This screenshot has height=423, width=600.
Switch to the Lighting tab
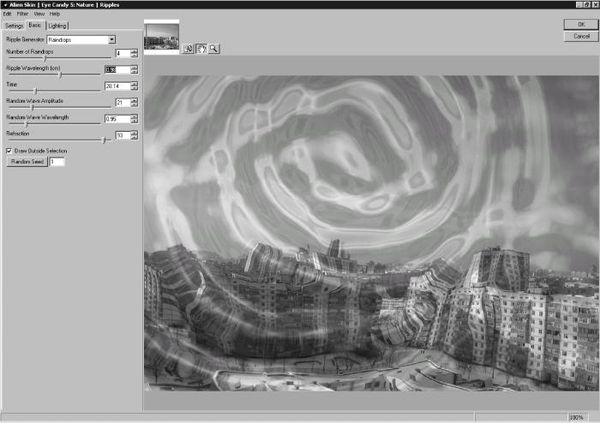(x=57, y=26)
